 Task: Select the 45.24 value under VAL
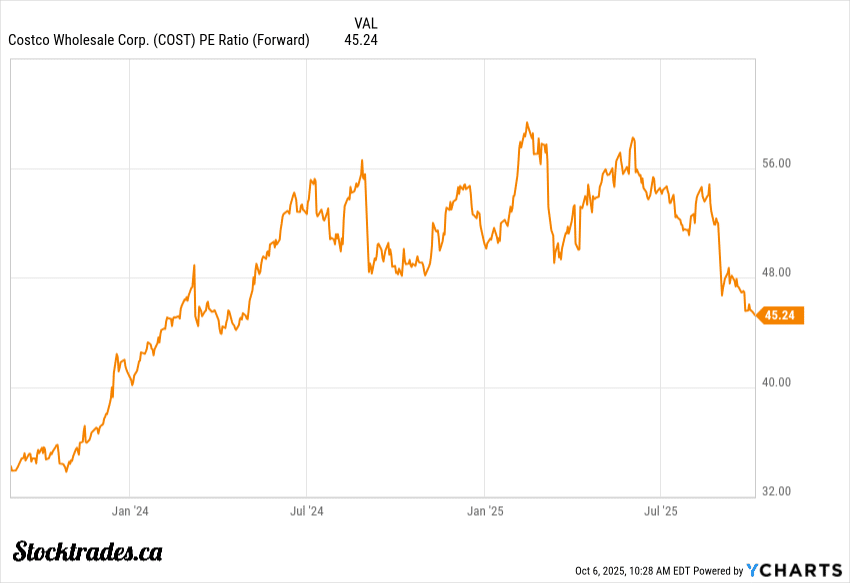click(361, 40)
